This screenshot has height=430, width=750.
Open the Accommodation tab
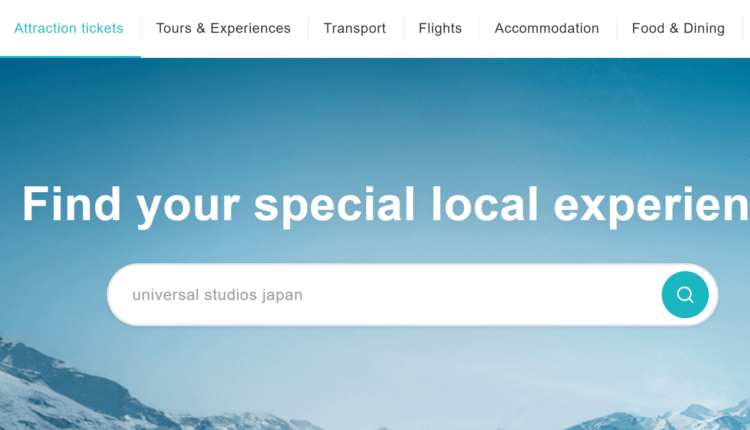pos(547,28)
